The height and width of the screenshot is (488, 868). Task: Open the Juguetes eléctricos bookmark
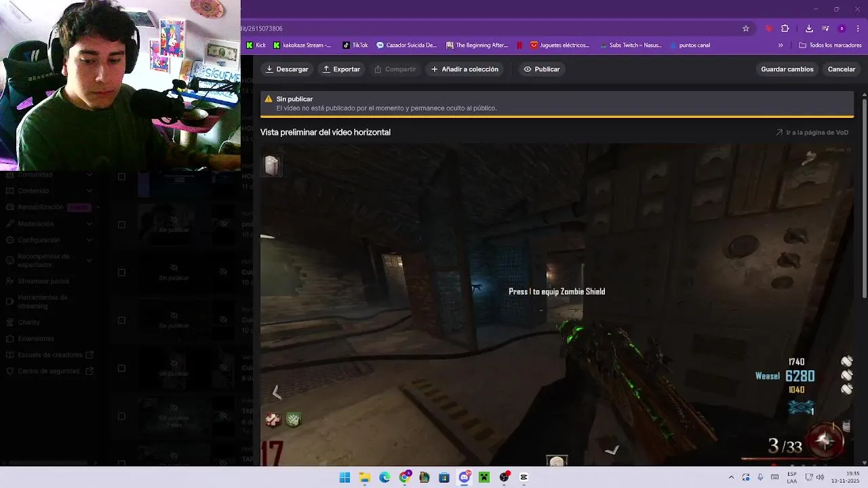coord(560,45)
